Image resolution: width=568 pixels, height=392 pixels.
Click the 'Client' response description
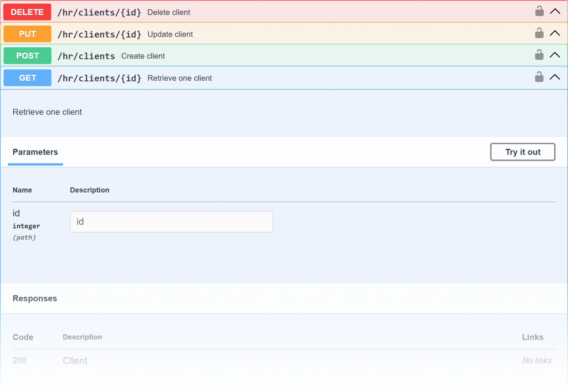(x=75, y=361)
